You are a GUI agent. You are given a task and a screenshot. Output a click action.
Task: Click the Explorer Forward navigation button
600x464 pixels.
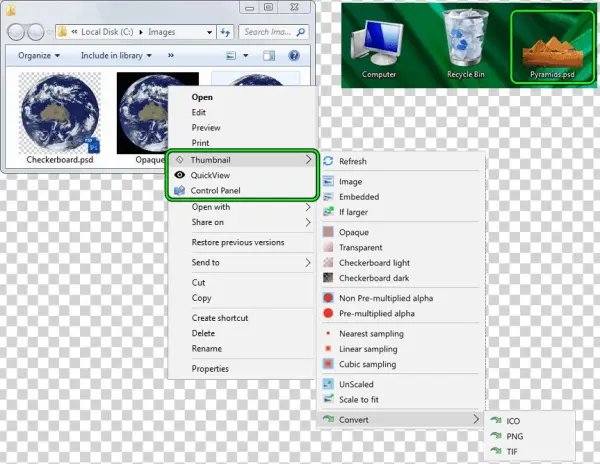tap(36, 32)
